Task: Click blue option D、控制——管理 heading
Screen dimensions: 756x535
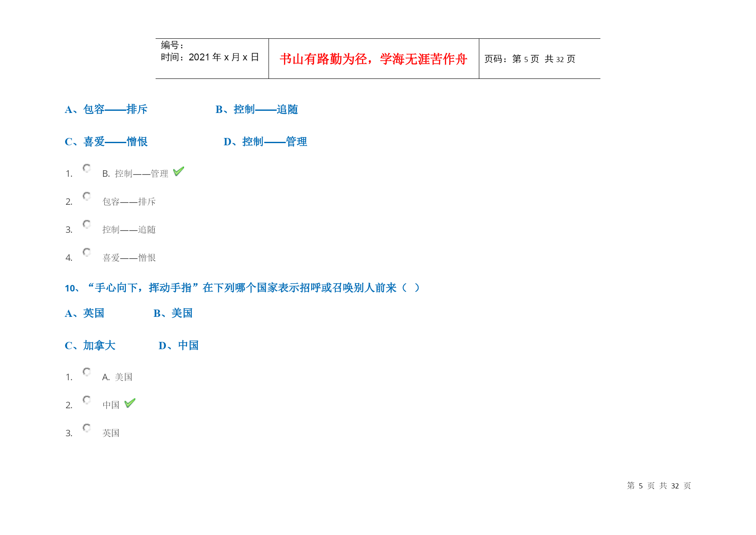Action: [x=265, y=142]
